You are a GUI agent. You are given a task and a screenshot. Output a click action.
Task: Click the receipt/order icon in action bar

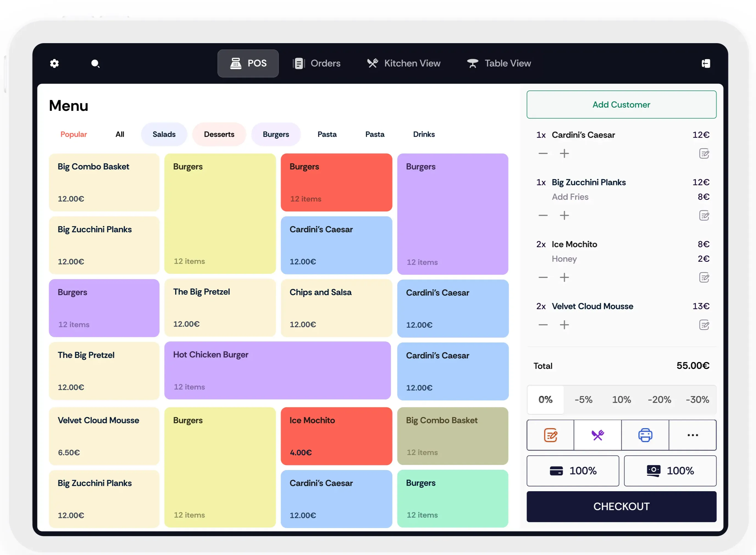[x=550, y=435]
